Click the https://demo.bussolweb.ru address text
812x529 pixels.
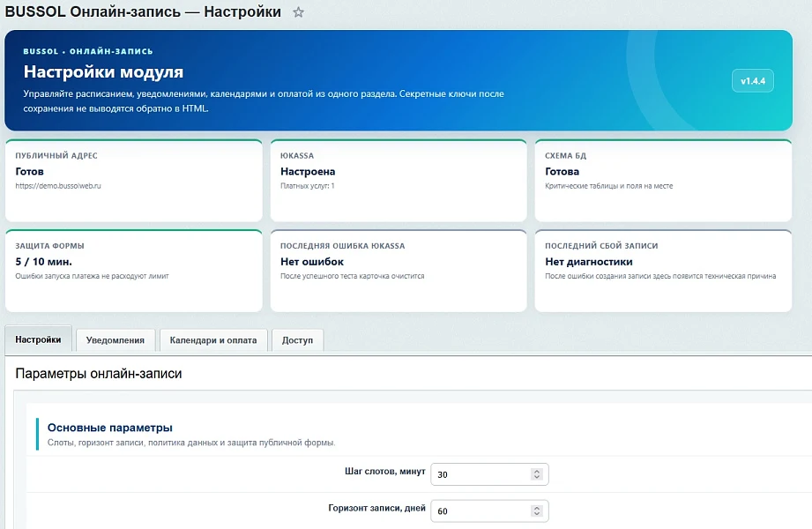[58, 186]
